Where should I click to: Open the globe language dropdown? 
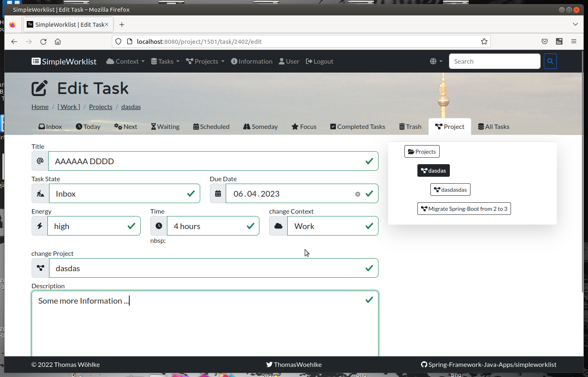pos(436,62)
